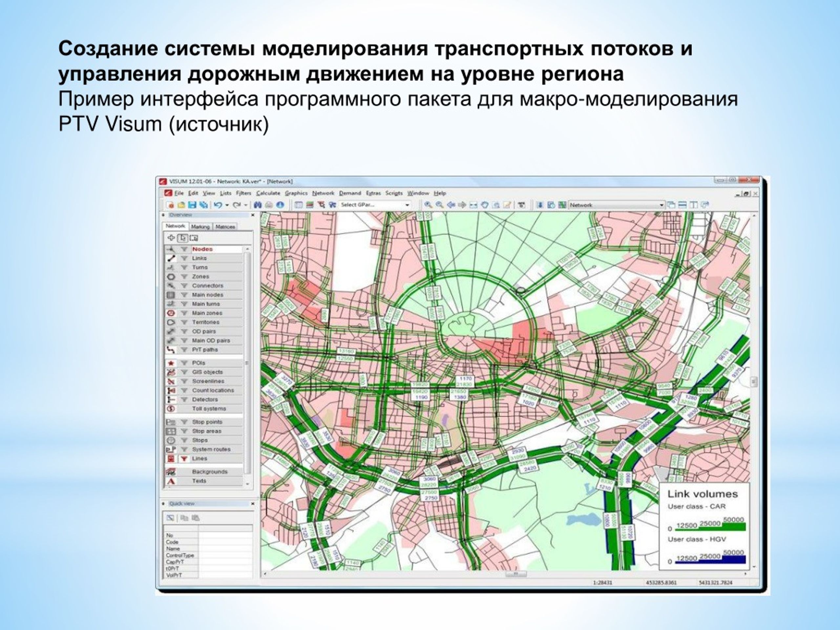Click the hand Pan tool icon
This screenshot has height=630, width=840.
(485, 205)
